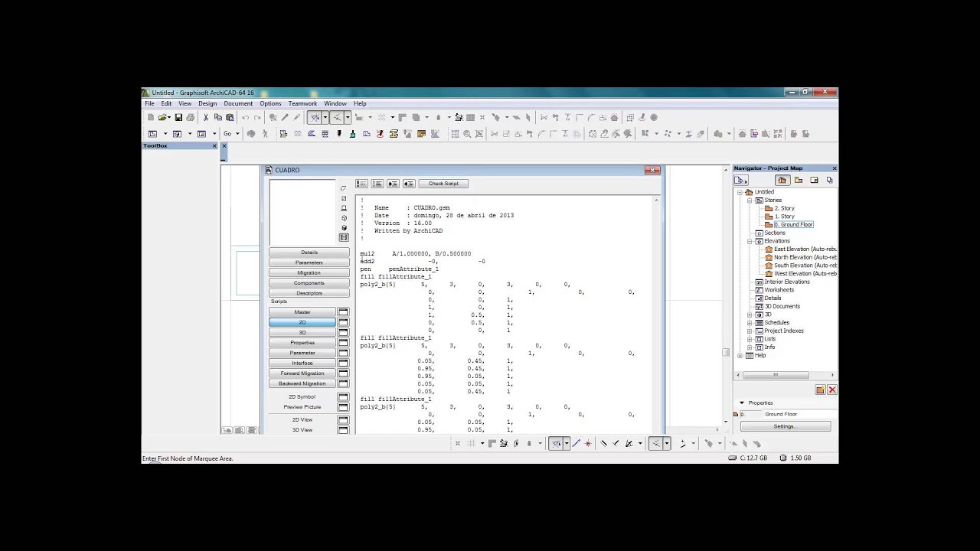Viewport: 980px width, 551px height.
Task: Click the Navigator project chooser icon
Action: click(740, 180)
